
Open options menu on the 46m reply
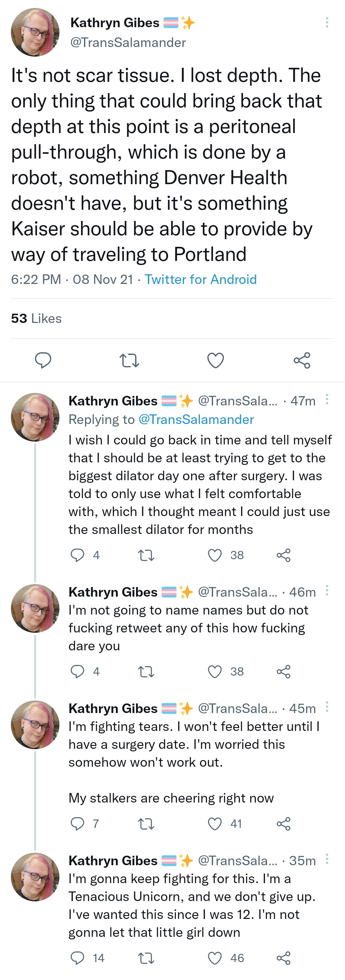(x=327, y=591)
